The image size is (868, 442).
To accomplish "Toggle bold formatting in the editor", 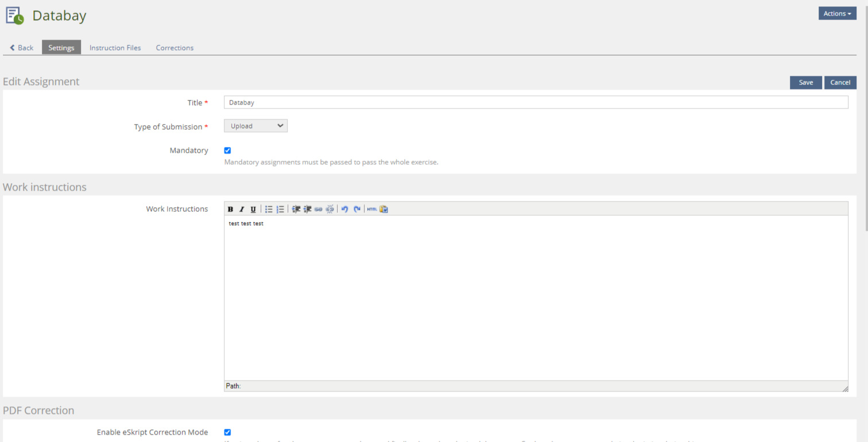I will pos(230,210).
